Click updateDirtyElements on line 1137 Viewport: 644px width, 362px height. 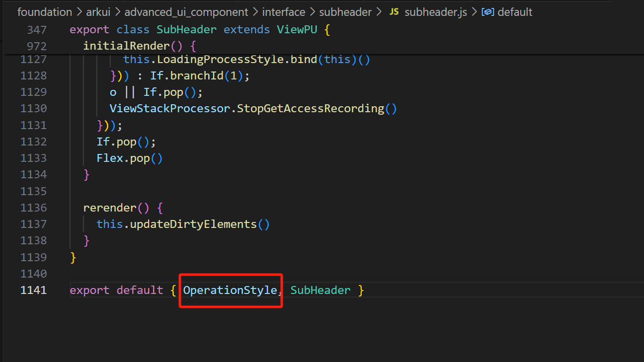(x=193, y=224)
